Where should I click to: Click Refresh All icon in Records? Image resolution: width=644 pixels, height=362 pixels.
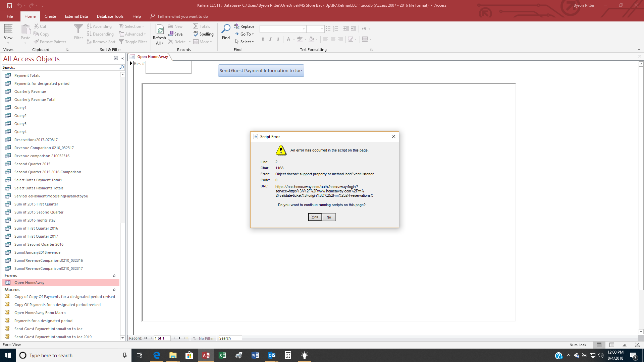tap(160, 29)
